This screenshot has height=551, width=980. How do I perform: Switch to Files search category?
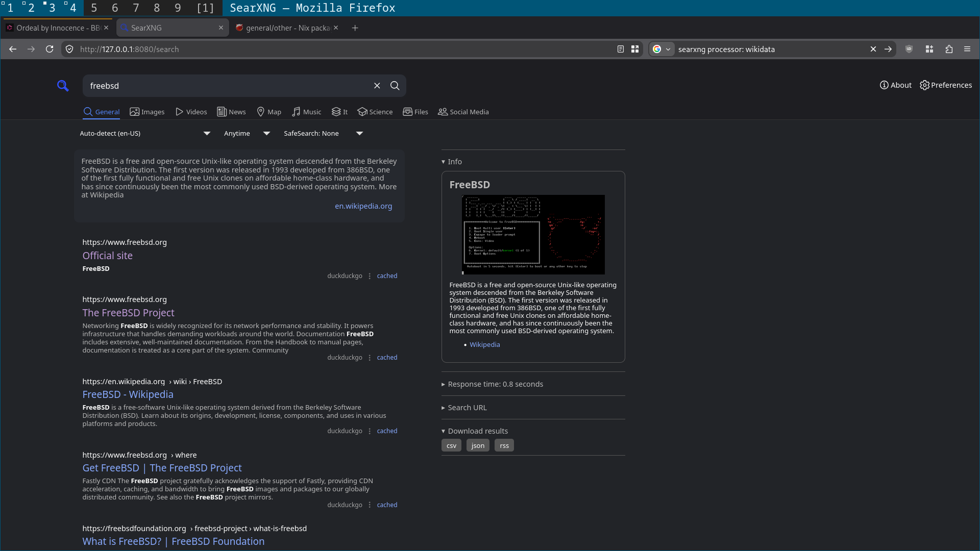(x=415, y=112)
